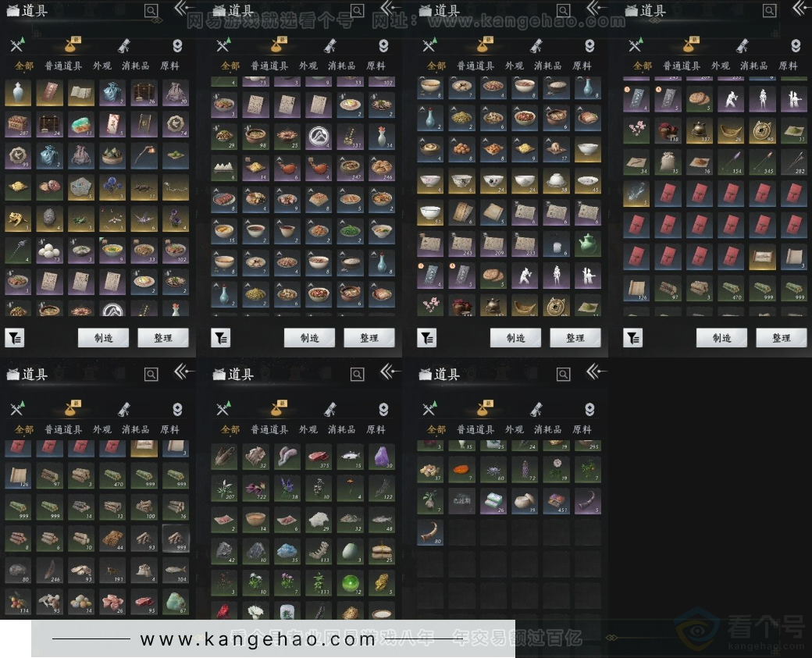Pick the item with count 451 in the bottom-right panel
812x658 pixels.
tap(557, 501)
